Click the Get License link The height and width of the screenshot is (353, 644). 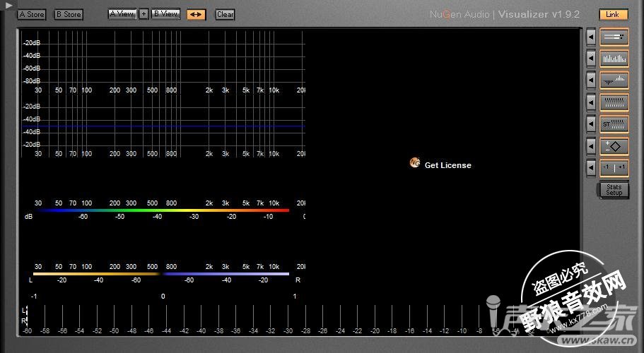pyautogui.click(x=447, y=165)
